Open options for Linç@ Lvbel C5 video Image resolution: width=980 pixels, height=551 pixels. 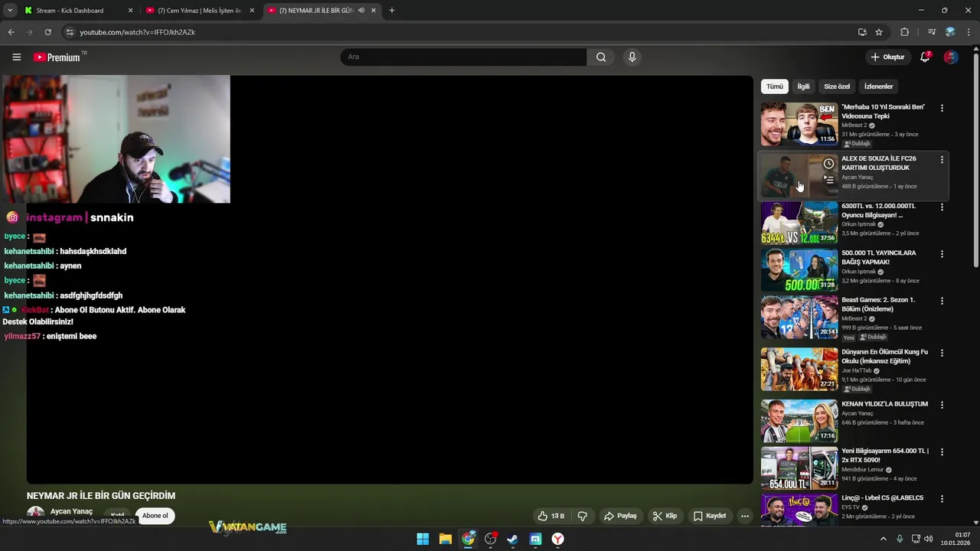point(942,499)
